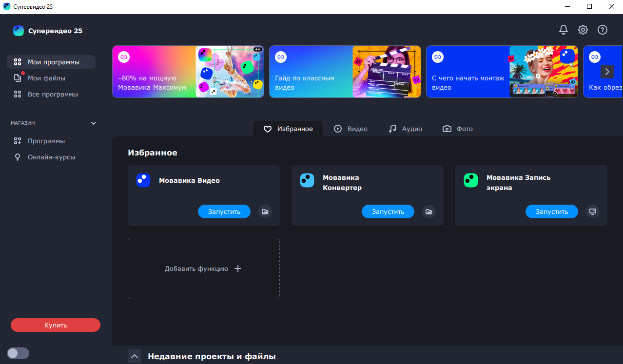
Task: Launch Мовавика Запись экрана with Запустить
Action: pyautogui.click(x=551, y=211)
